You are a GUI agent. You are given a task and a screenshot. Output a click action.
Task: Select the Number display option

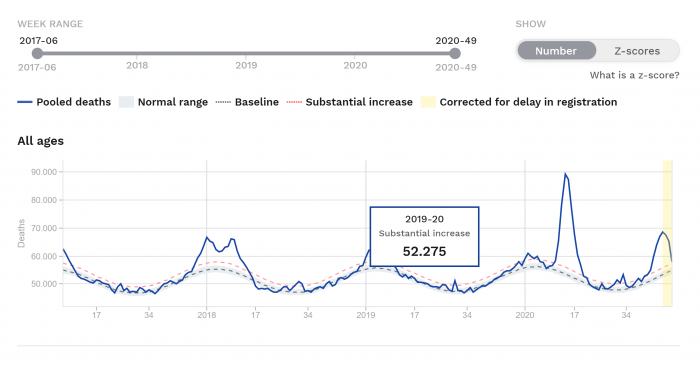click(556, 51)
